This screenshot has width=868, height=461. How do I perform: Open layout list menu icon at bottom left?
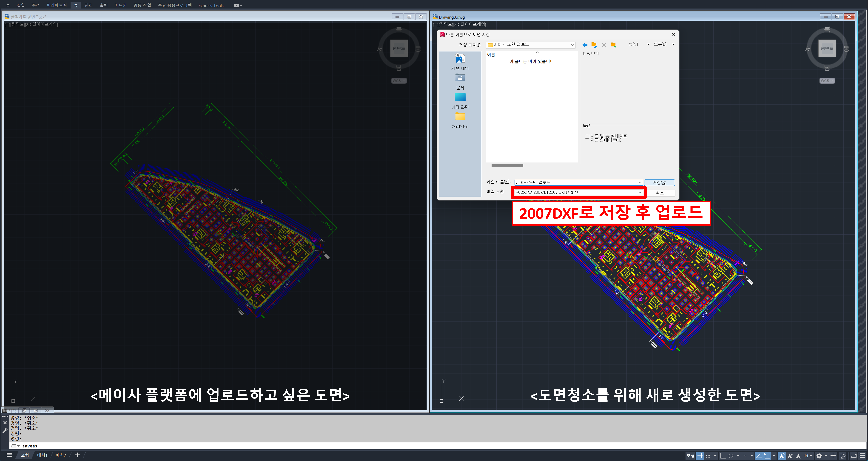(9, 455)
